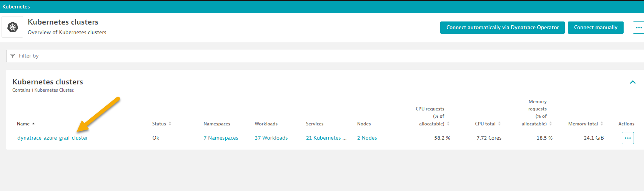Click the Kubernetes helm wheel icon
Viewport: 644px width, 191px height.
(13, 27)
